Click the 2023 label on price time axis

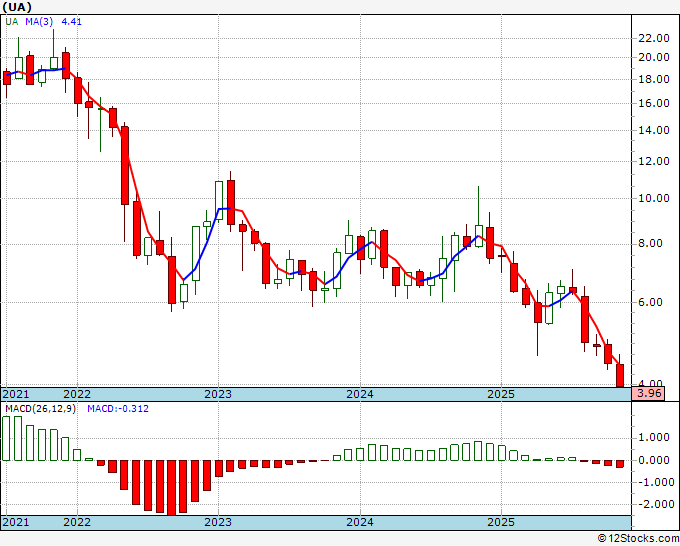click(x=218, y=394)
